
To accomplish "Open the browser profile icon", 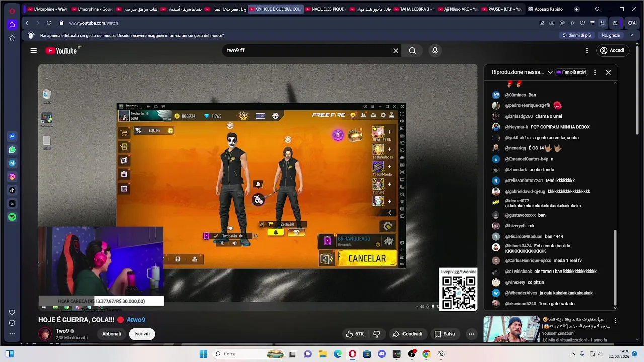I will click(x=602, y=23).
